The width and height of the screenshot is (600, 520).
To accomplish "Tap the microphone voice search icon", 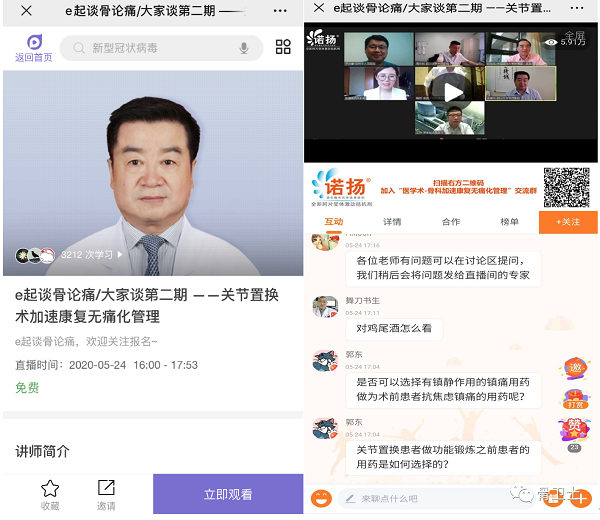I will (x=244, y=48).
